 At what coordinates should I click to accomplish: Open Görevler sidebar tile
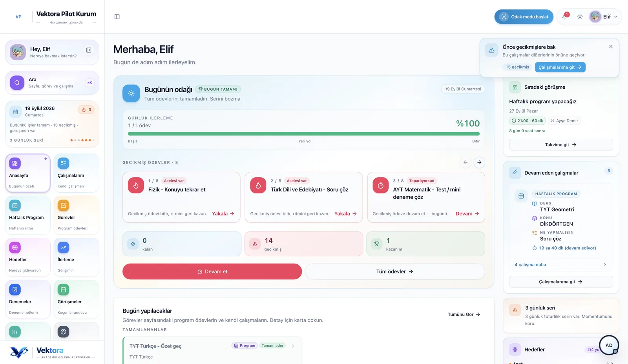pos(76,215)
